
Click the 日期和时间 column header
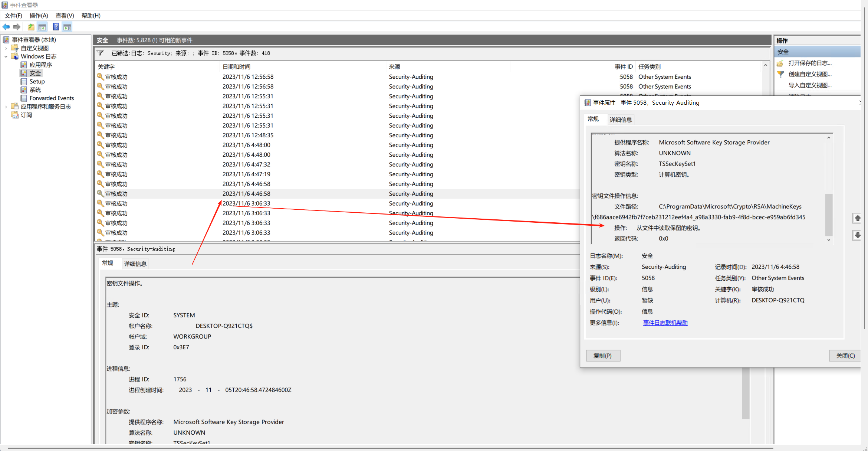[x=236, y=67]
